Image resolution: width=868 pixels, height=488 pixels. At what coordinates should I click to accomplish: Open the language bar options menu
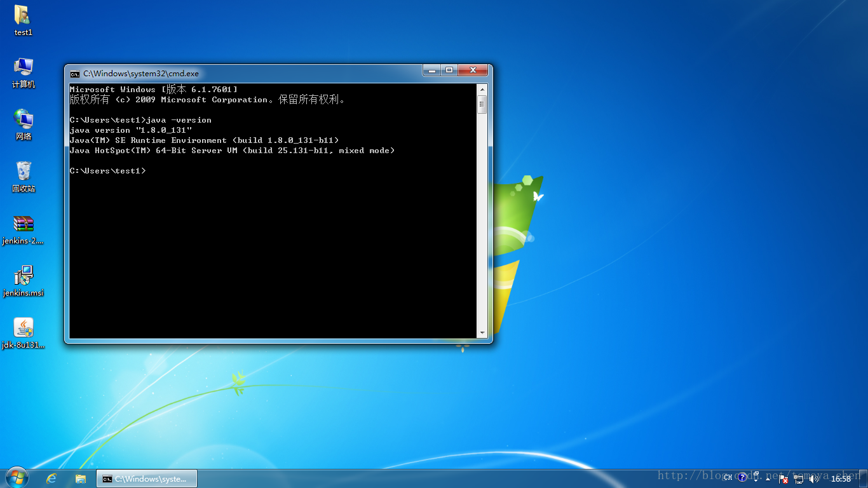coord(756,480)
